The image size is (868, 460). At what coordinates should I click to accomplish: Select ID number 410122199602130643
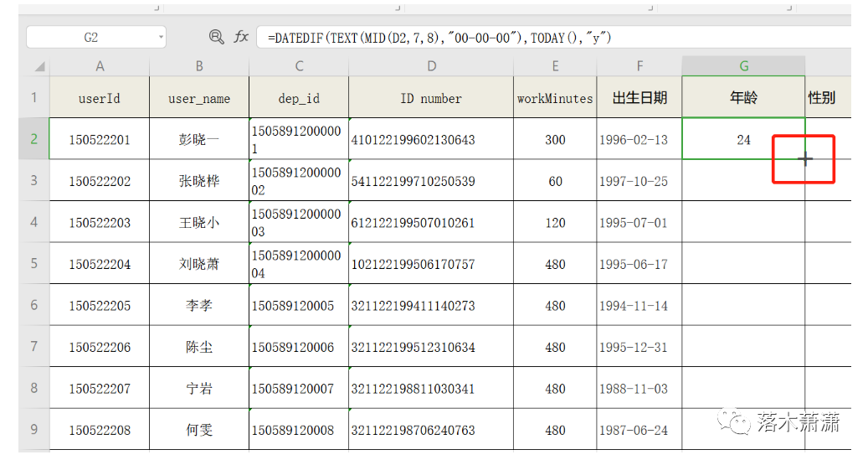click(x=431, y=139)
